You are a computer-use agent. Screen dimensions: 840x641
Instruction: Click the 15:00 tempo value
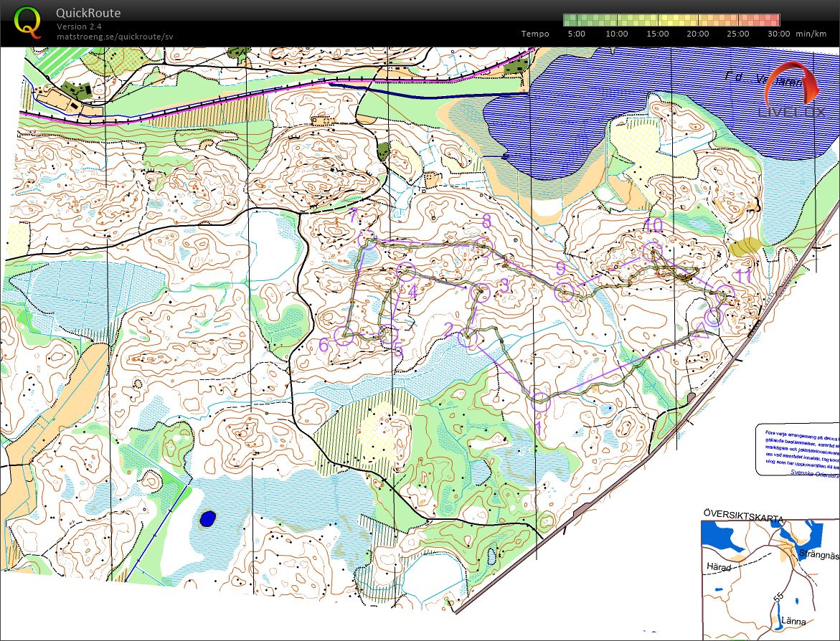tap(657, 34)
